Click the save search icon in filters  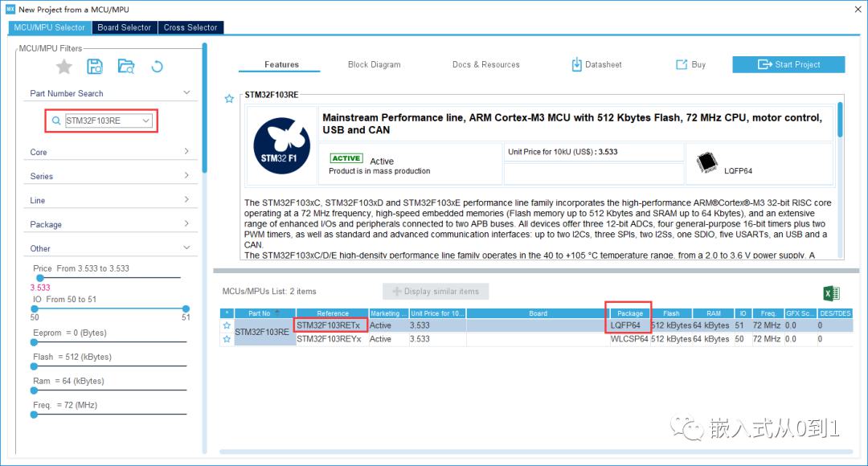pyautogui.click(x=95, y=67)
